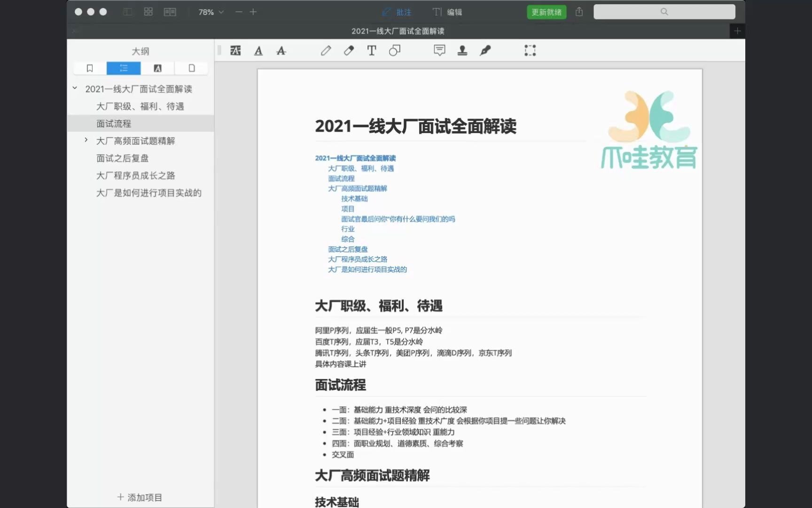This screenshot has width=812, height=508.
Task: Select the strikethrough text tool
Action: tap(281, 50)
